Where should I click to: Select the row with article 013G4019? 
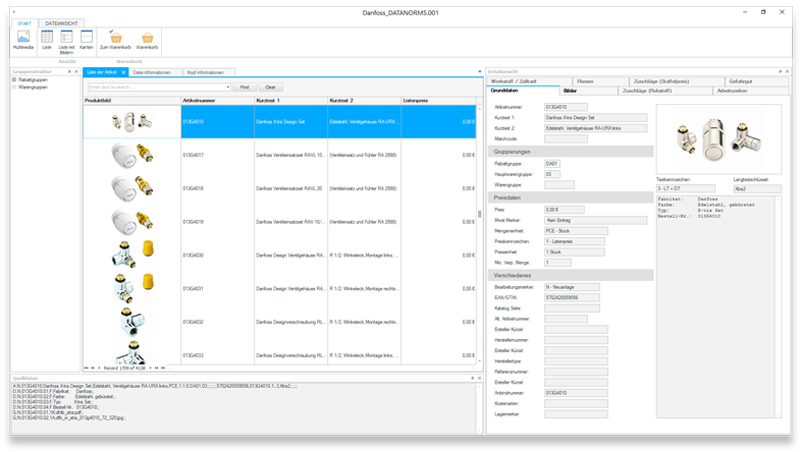tap(280, 222)
